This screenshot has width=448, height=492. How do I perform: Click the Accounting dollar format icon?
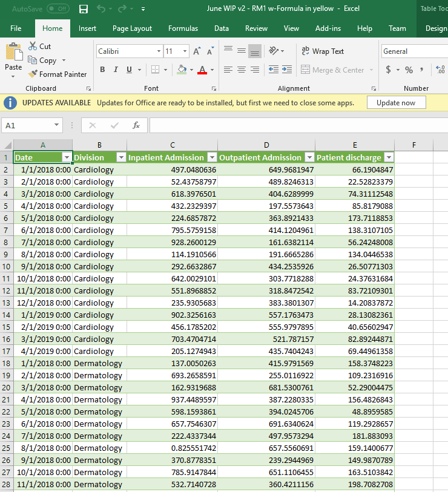[x=388, y=70]
